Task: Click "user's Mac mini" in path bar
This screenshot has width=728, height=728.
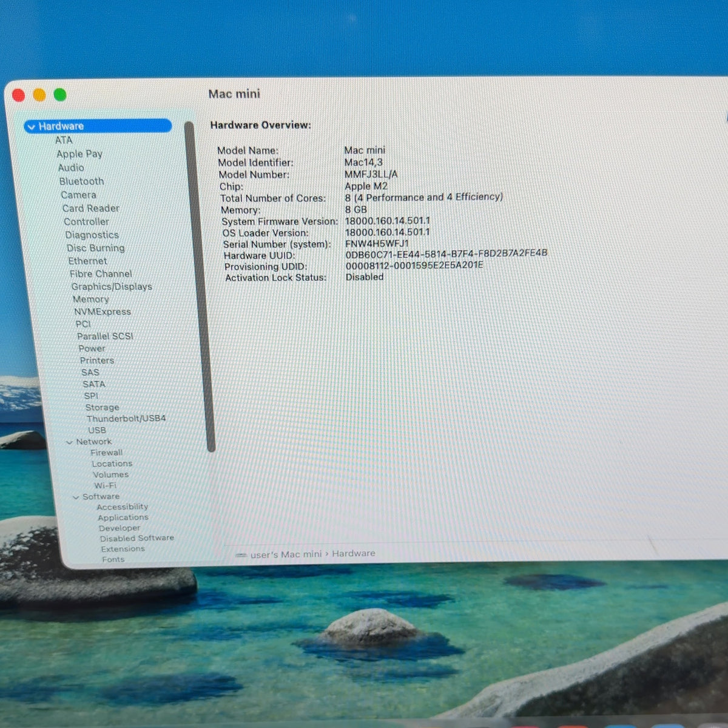Action: 286,554
